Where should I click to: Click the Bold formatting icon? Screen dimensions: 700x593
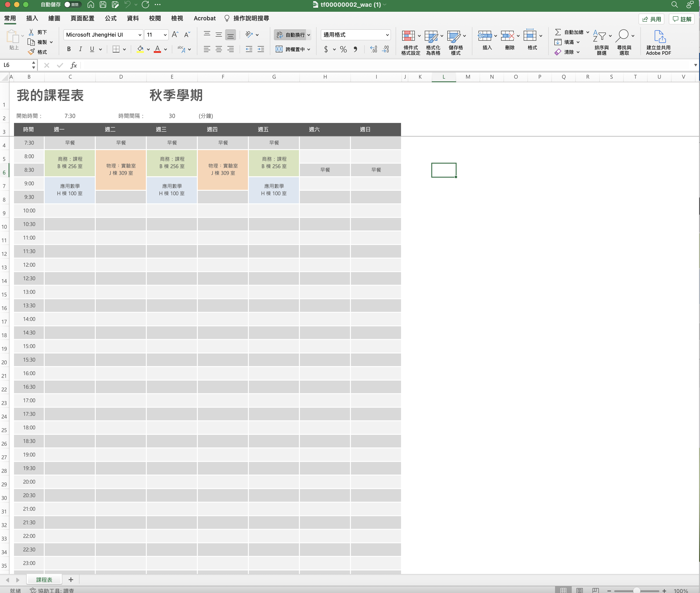point(69,49)
